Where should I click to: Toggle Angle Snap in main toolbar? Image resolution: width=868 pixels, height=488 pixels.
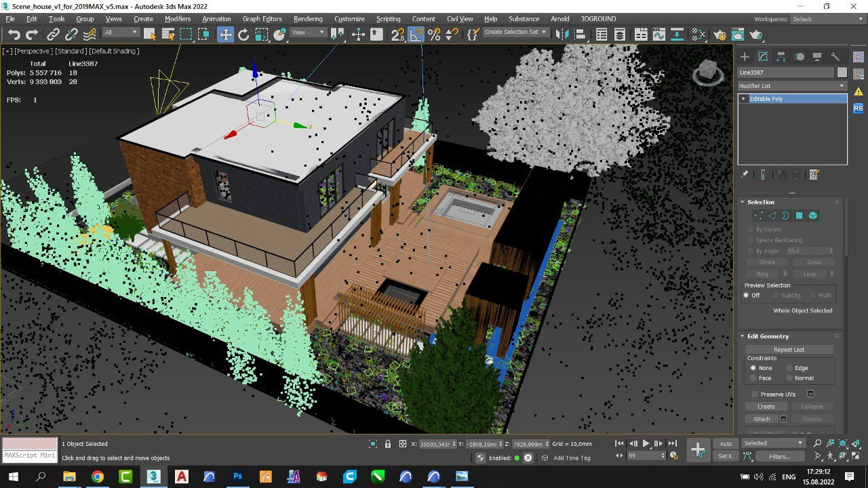coord(416,35)
